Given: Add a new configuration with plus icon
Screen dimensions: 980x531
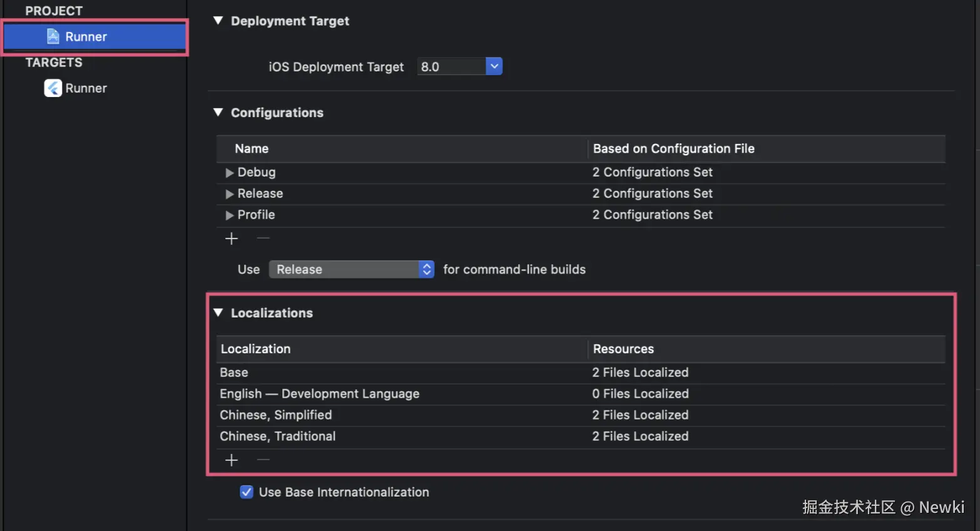Looking at the screenshot, I should (232, 239).
